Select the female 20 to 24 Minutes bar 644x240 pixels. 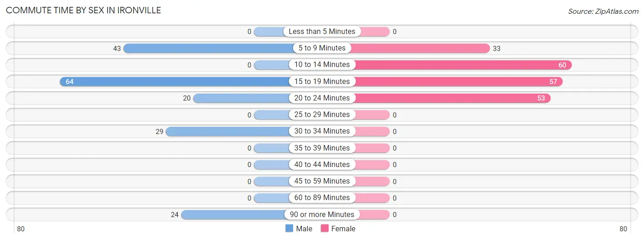coord(451,98)
